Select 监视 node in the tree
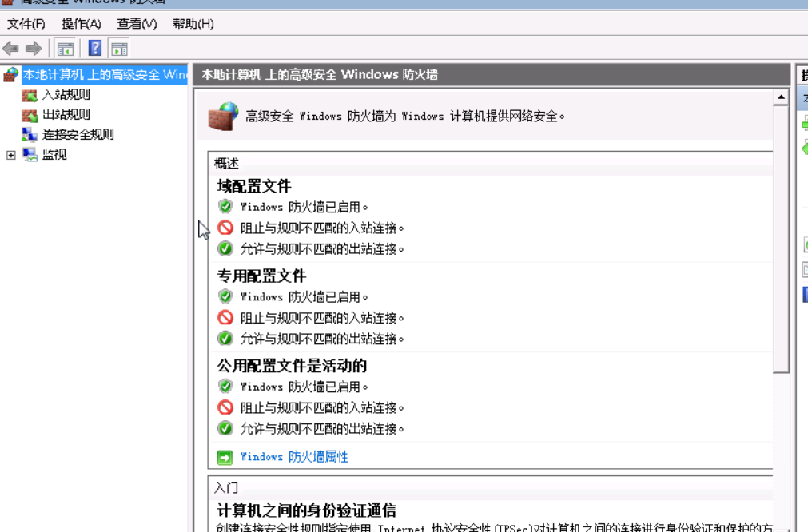This screenshot has width=808, height=532. tap(54, 154)
